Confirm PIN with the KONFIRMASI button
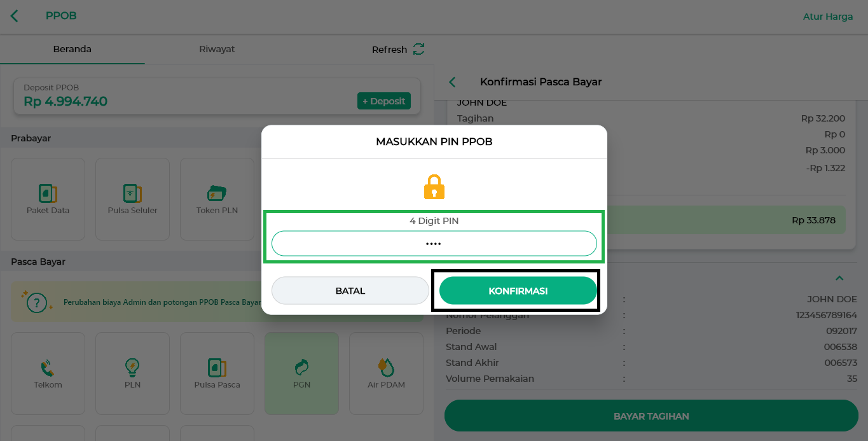The image size is (868, 441). [x=518, y=291]
